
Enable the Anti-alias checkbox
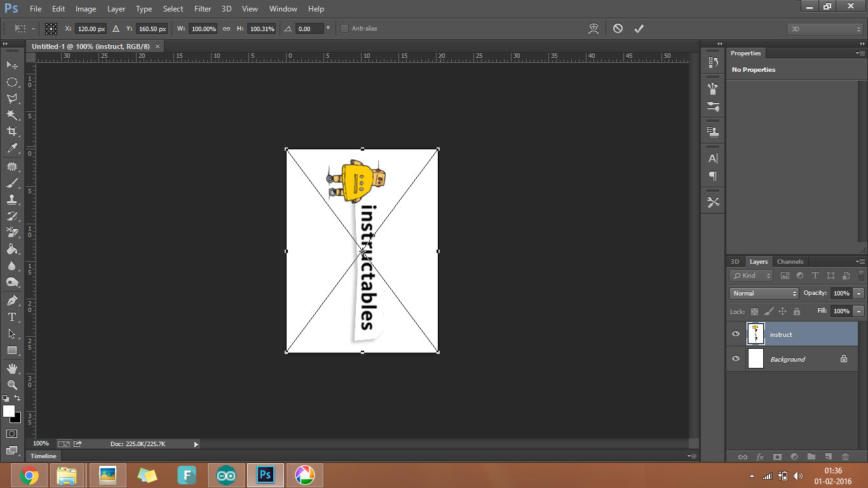point(344,29)
